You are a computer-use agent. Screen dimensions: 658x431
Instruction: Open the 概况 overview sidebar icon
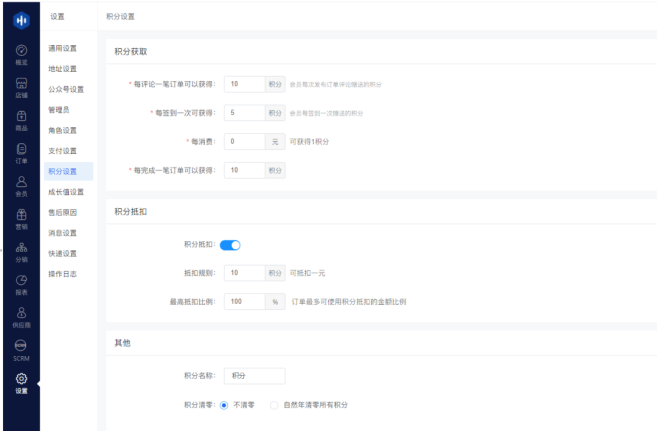point(21,53)
